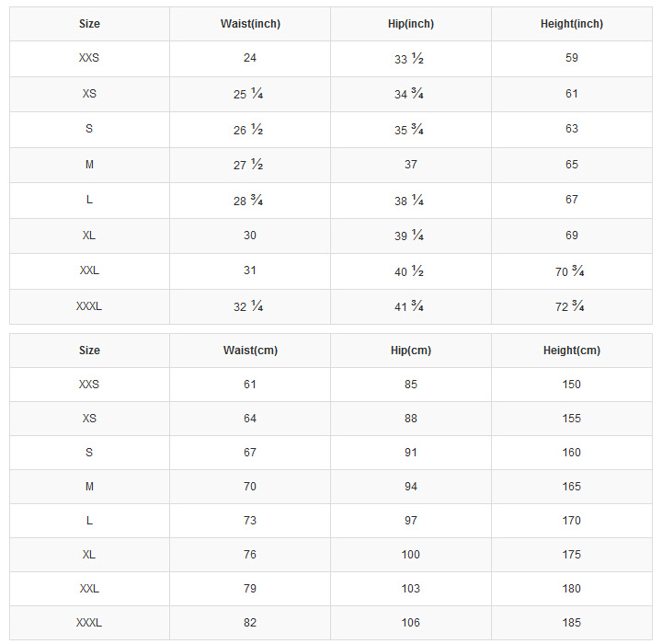Image resolution: width=662 pixels, height=644 pixels.
Task: Select the waist value 32 ¼ for XXXL
Action: point(250,306)
